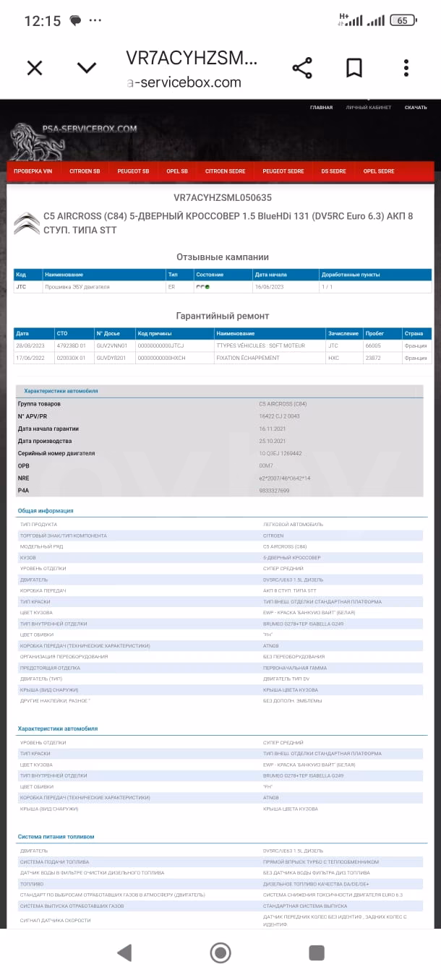Image resolution: width=441 pixels, height=980 pixels.
Task: Tap the 'Гарантийный ремонт' heading
Action: (223, 316)
